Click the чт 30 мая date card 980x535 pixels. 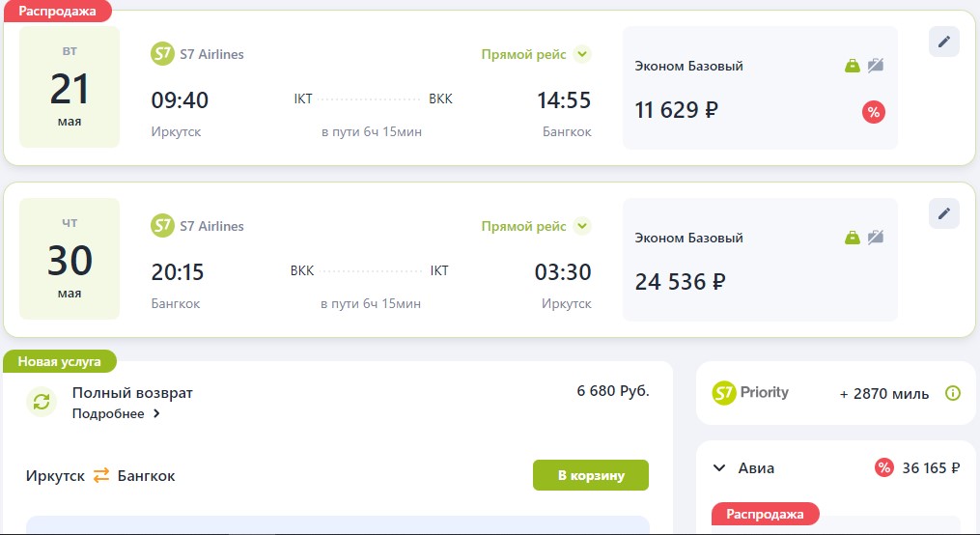[x=70, y=259]
